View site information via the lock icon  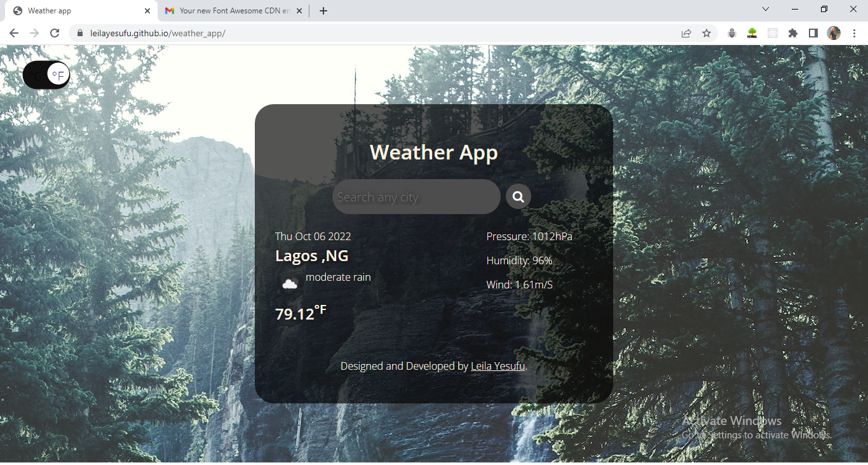(80, 33)
